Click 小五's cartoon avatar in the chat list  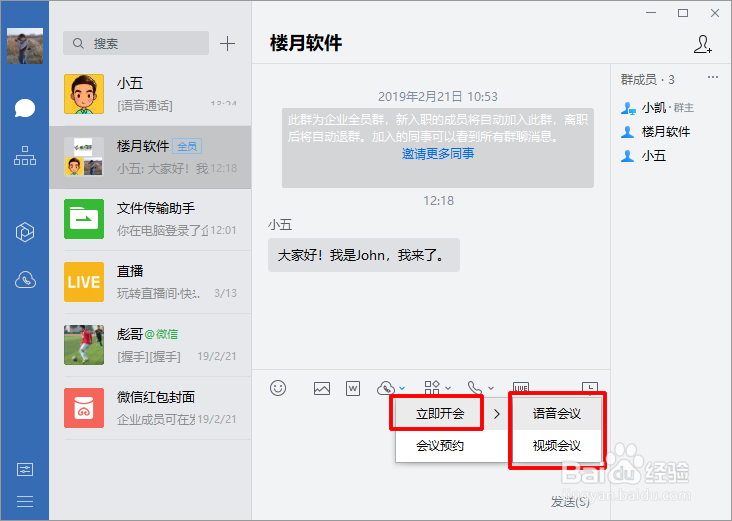pos(84,94)
